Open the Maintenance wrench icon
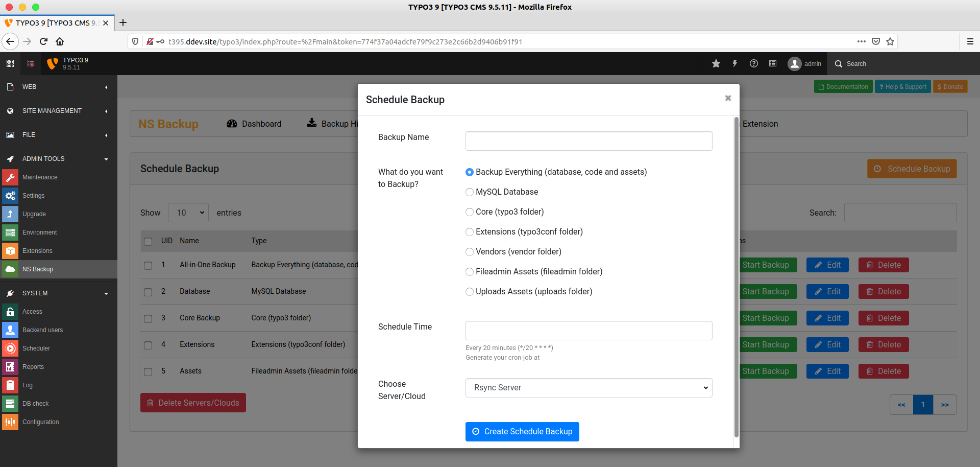 coord(10,177)
